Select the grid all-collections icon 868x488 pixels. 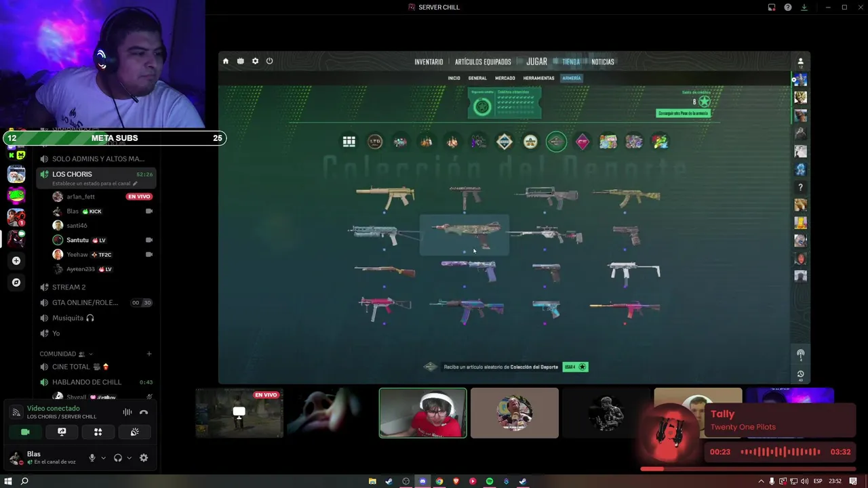click(x=349, y=142)
